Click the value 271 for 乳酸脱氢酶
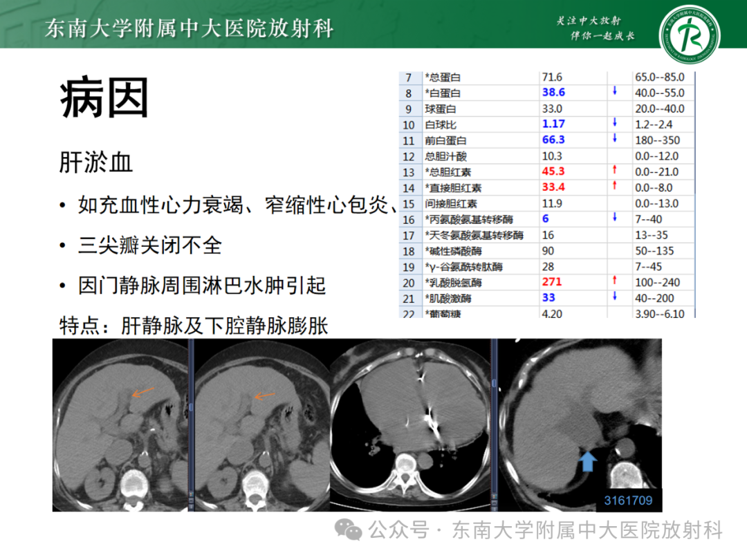The width and height of the screenshot is (747, 560). coord(552,282)
